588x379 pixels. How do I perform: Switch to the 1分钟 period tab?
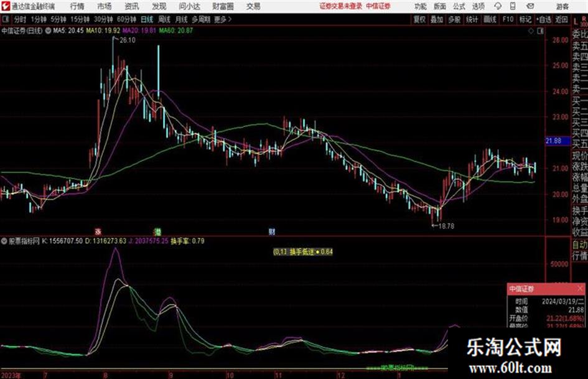[38, 19]
